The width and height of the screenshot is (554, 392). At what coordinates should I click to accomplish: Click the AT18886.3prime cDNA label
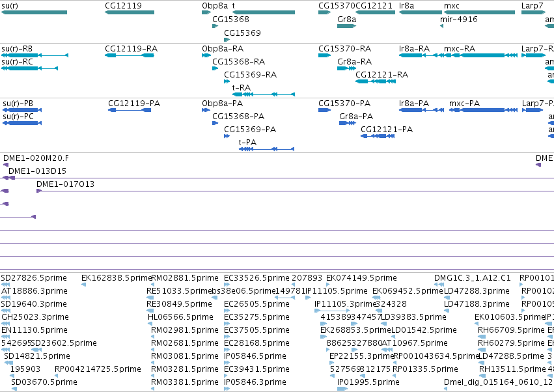tap(35, 291)
